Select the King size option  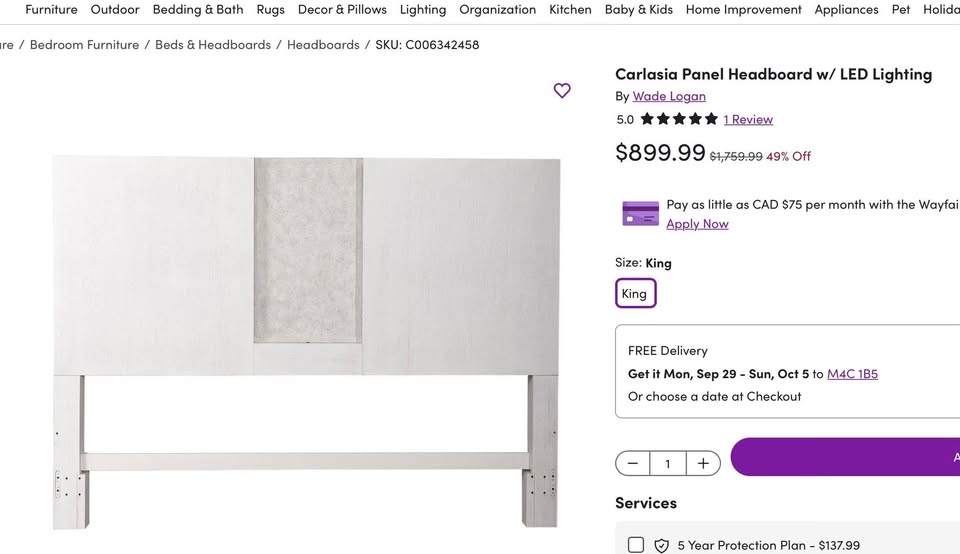(x=635, y=293)
